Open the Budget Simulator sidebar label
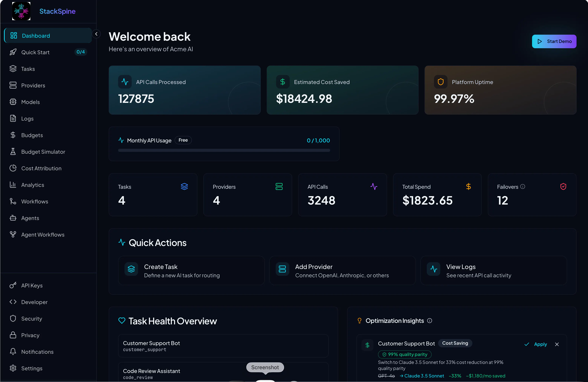Screen dimensions: 588x382 (43, 152)
